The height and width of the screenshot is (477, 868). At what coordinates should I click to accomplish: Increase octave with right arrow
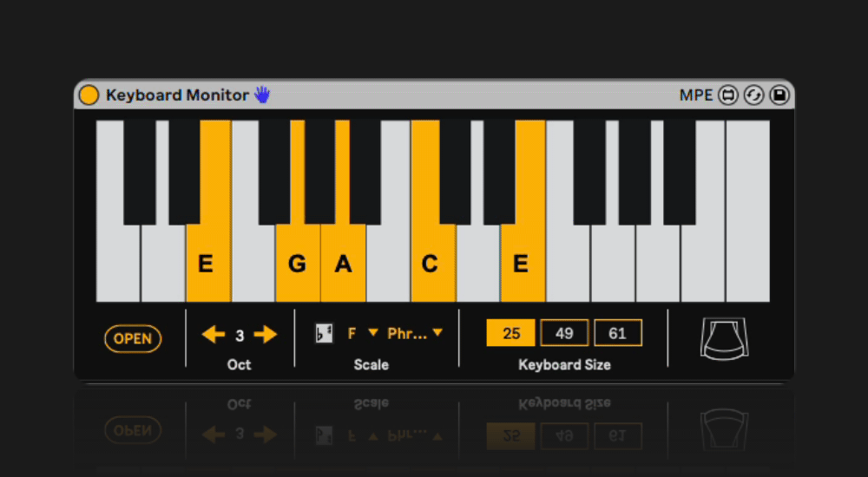coord(266,335)
